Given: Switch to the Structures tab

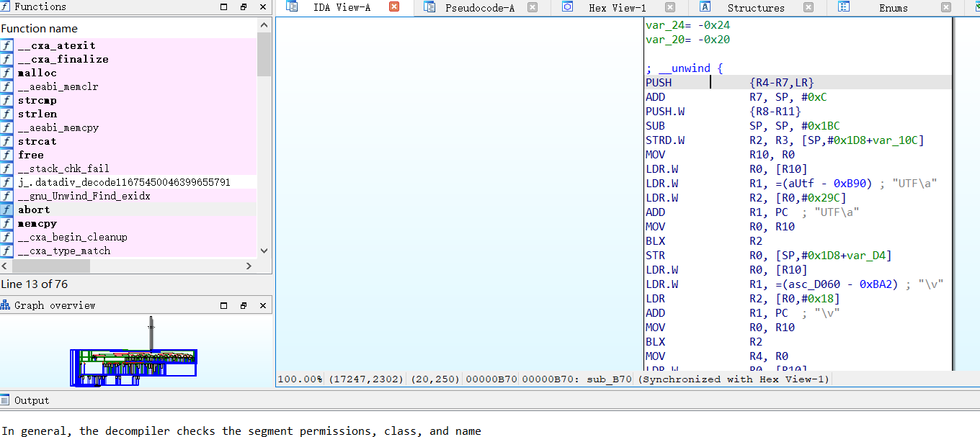Looking at the screenshot, I should (x=755, y=8).
